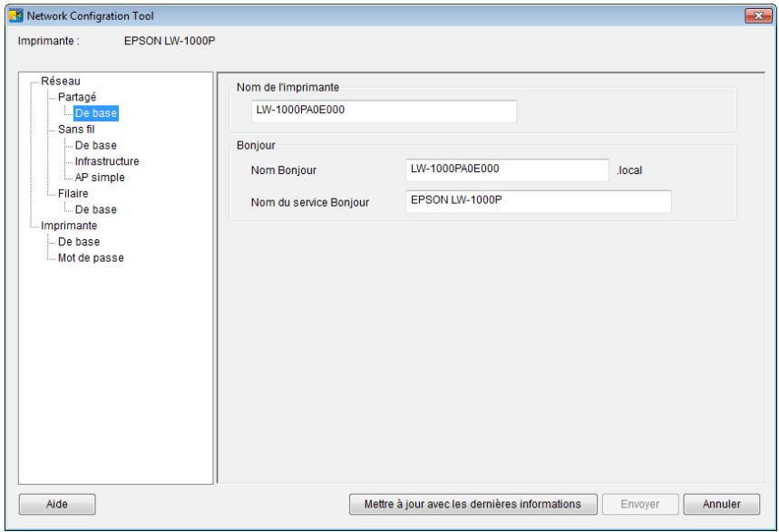Select De base under Sans fil
Image resolution: width=779 pixels, height=532 pixels.
96,146
